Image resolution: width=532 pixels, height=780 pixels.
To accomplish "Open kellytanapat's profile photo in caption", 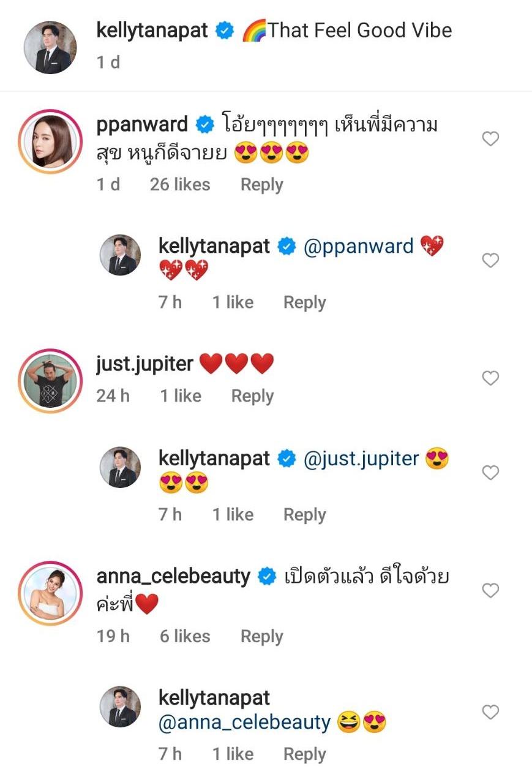I will point(50,47).
